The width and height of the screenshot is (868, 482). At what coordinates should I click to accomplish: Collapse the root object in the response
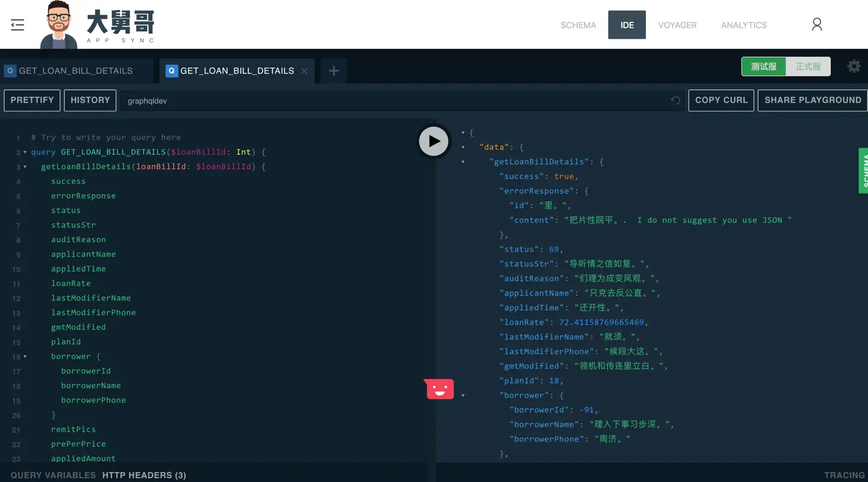click(463, 133)
